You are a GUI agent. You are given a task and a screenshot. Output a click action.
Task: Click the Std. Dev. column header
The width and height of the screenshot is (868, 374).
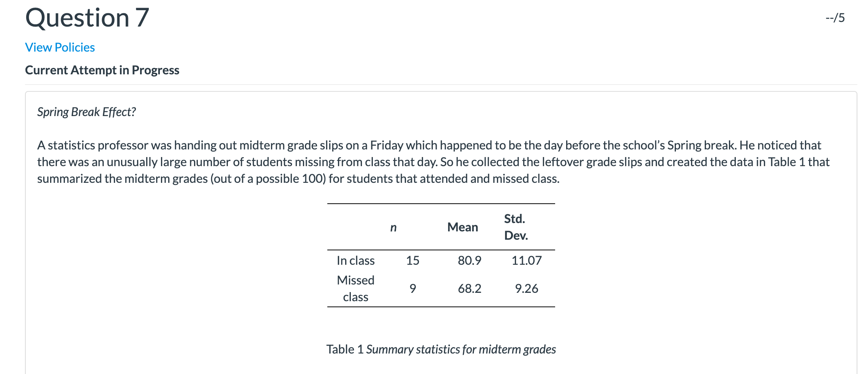[516, 227]
